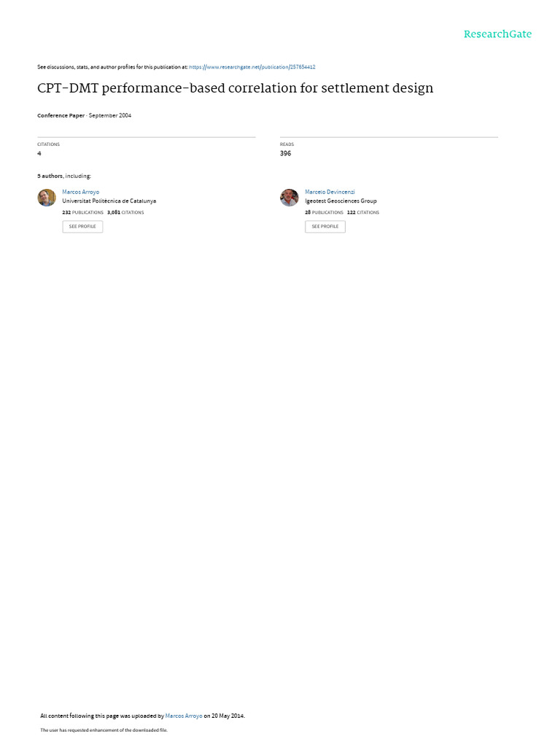Open Marcos Arroyo author name link
The width and height of the screenshot is (560, 747).
pos(80,192)
